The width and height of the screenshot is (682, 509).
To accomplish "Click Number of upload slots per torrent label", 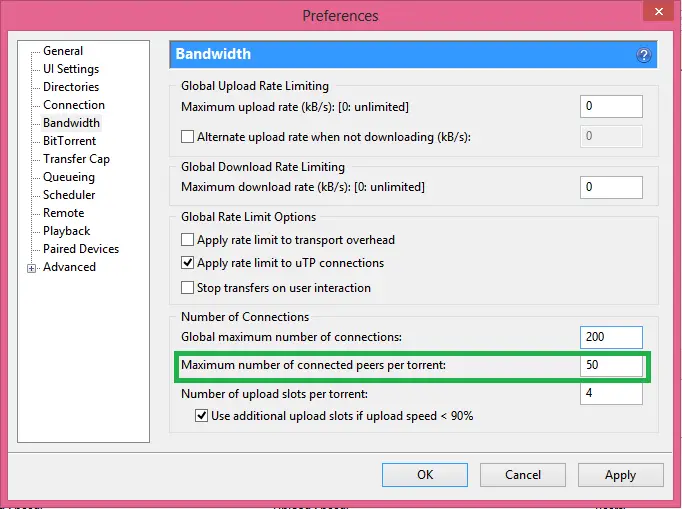I will (x=274, y=394).
